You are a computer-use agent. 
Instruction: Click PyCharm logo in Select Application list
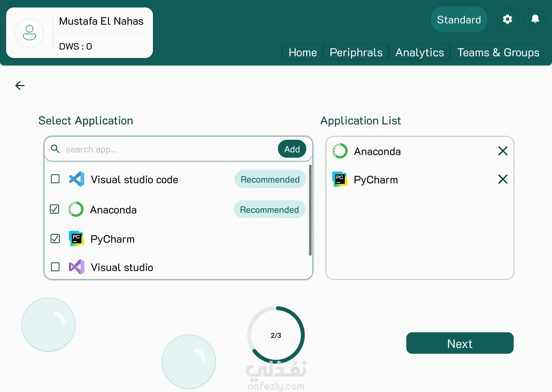click(76, 238)
